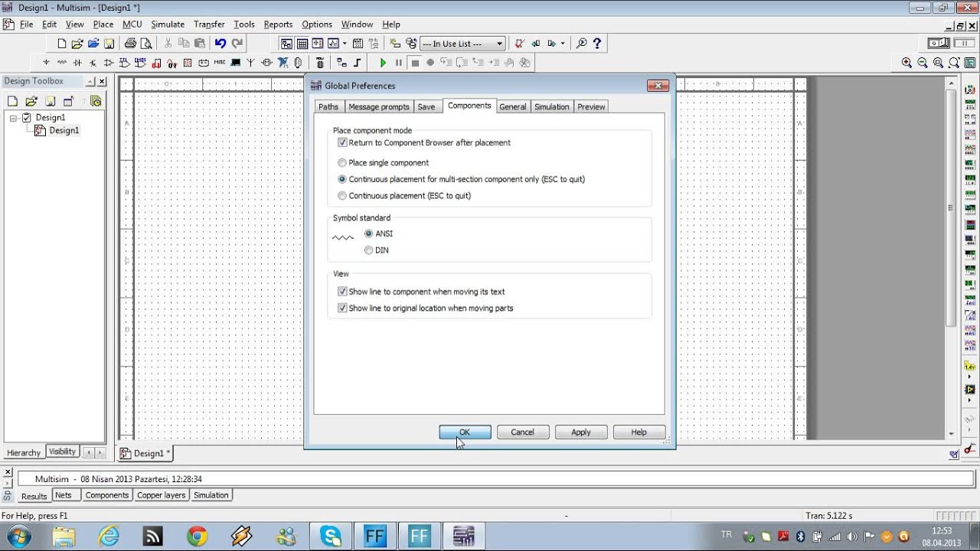
Task: Select Continuous placement for multi-section component only
Action: tap(342, 179)
